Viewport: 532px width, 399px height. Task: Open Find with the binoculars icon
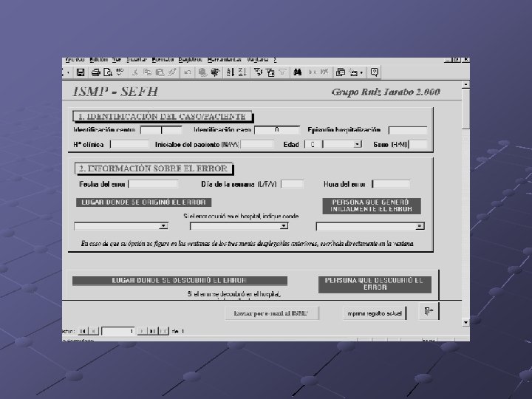point(298,72)
